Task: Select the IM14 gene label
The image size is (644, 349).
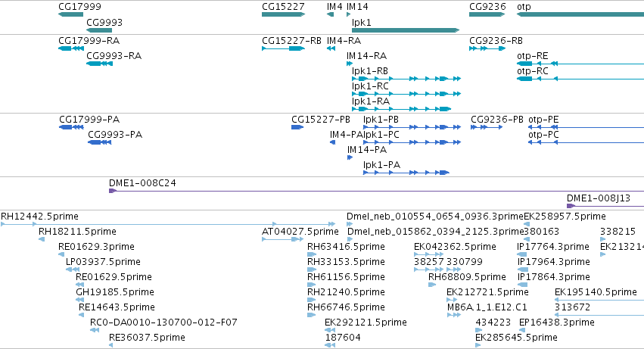Action: click(x=357, y=7)
